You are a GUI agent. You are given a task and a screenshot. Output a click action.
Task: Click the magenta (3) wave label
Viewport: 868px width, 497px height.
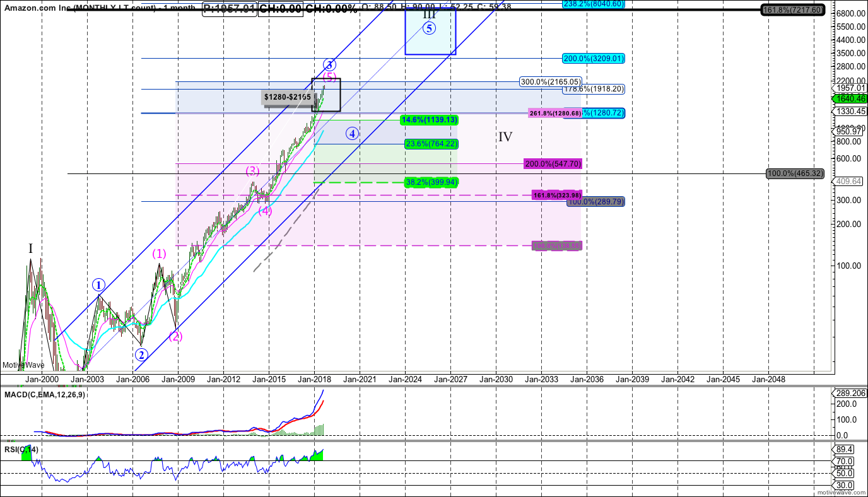pos(252,170)
